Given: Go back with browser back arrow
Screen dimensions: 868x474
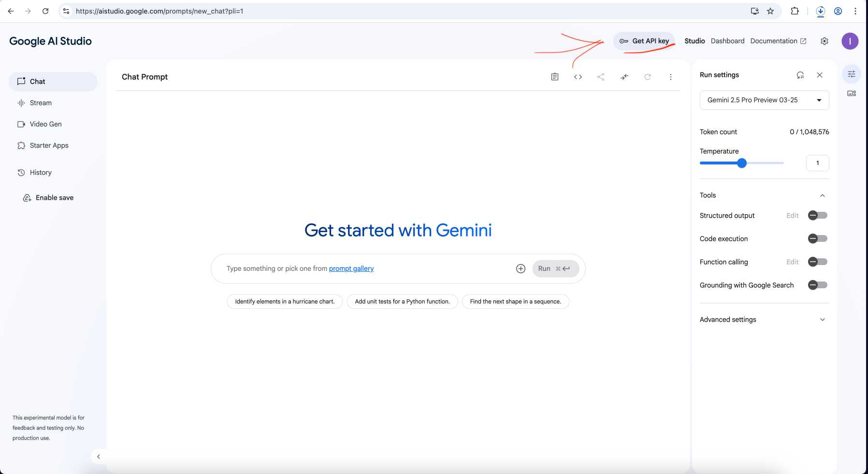Looking at the screenshot, I should (11, 11).
